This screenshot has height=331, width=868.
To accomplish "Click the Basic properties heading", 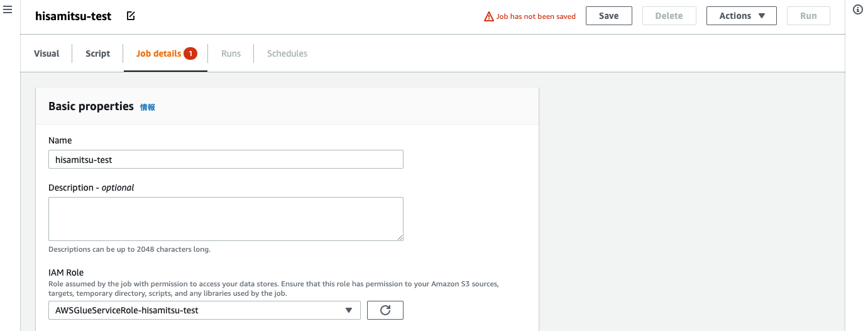I will 91,106.
